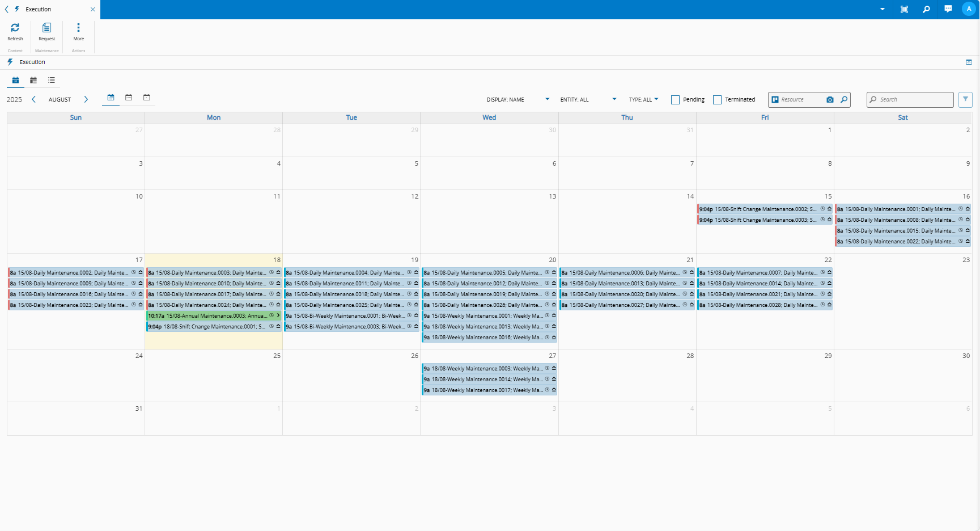This screenshot has width=980, height=531.
Task: Open the Shift Change Maintenance.0002 event
Action: 765,209
